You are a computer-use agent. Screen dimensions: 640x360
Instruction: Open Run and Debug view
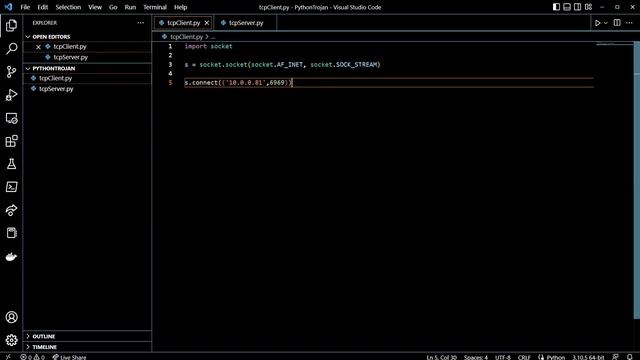[x=11, y=95]
